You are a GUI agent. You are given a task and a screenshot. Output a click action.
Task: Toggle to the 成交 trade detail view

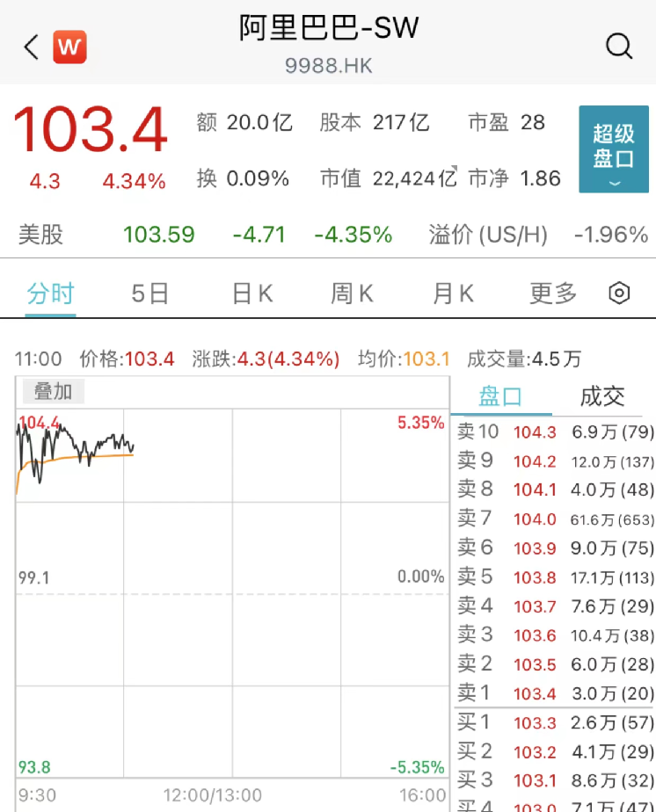tap(603, 396)
